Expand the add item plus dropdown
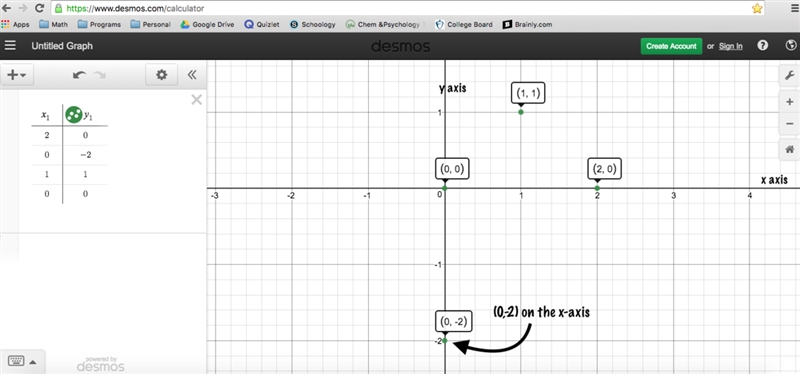The width and height of the screenshot is (800, 374). click(17, 75)
